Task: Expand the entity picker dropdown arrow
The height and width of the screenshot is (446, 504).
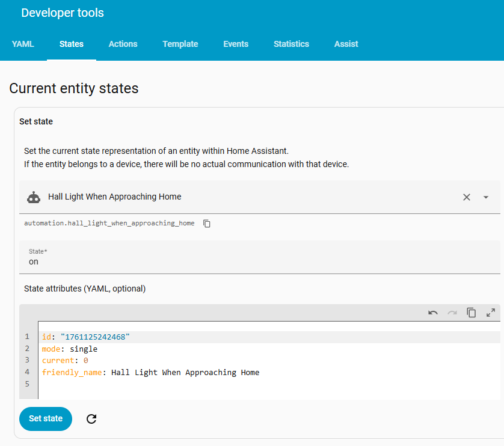Action: tap(486, 197)
